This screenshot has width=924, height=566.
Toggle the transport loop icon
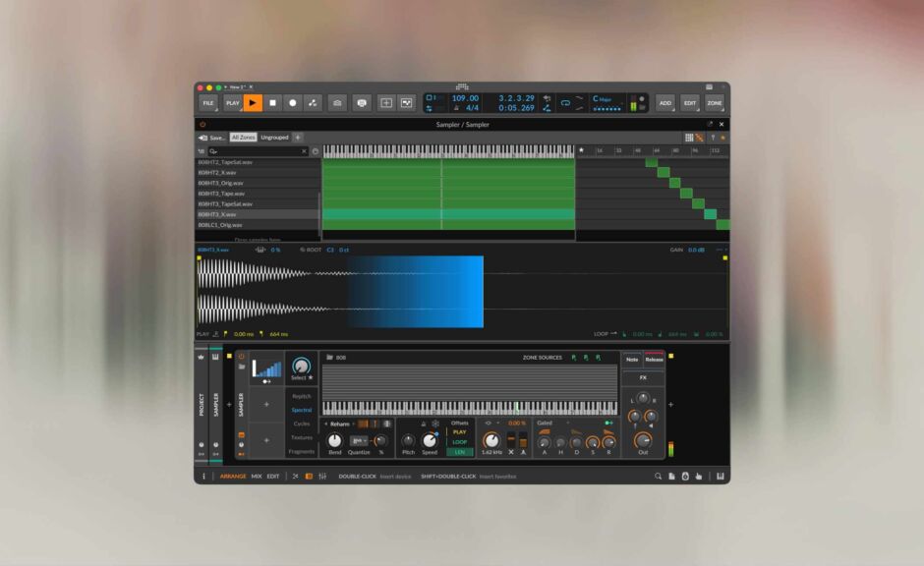click(565, 103)
